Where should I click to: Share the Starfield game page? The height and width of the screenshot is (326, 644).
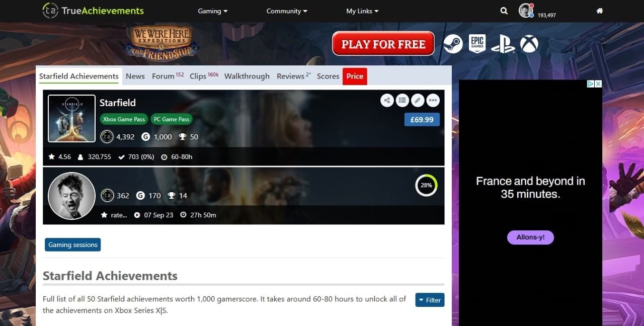coord(387,100)
